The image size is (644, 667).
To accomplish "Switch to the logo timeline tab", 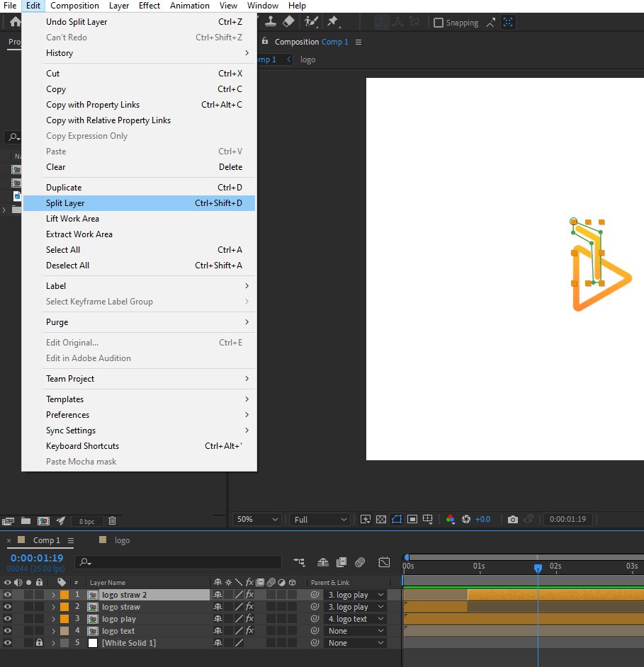I will point(122,540).
